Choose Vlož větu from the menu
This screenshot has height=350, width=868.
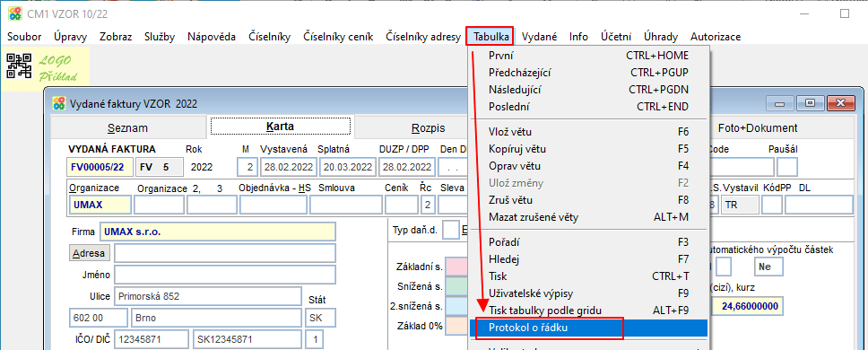pyautogui.click(x=588, y=132)
